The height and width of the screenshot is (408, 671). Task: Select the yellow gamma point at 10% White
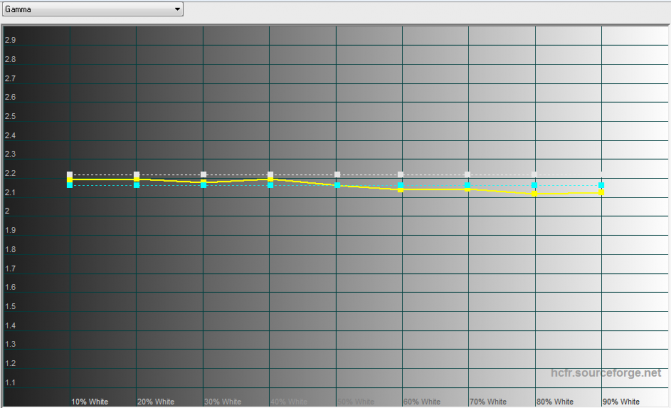tap(70, 180)
